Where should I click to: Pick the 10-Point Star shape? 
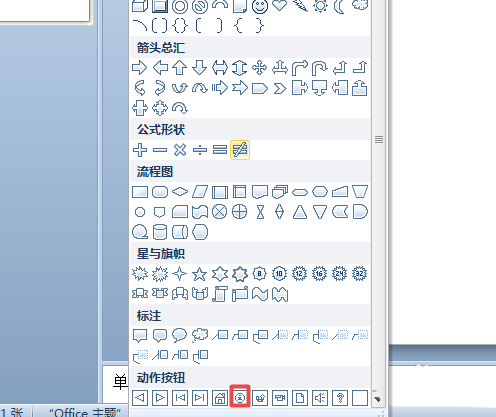(x=280, y=274)
